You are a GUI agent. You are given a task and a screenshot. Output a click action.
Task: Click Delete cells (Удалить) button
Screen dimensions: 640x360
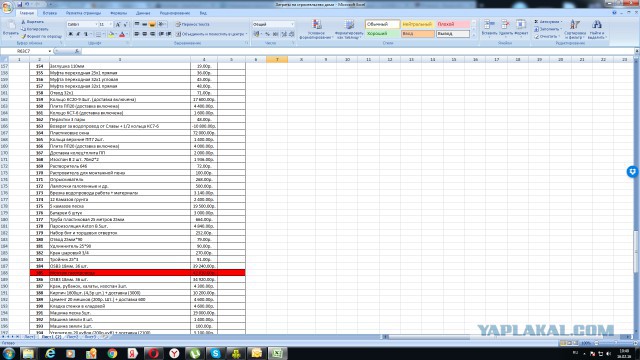coord(505,28)
